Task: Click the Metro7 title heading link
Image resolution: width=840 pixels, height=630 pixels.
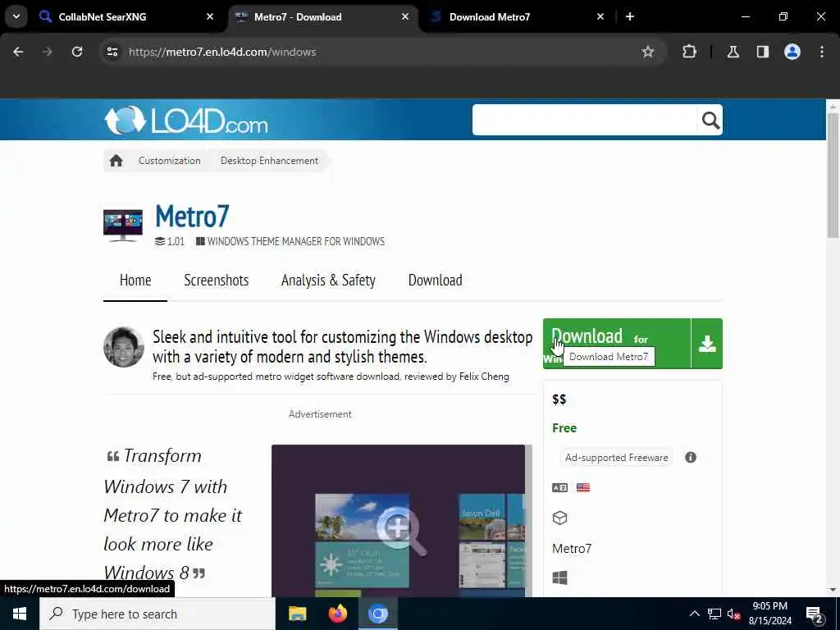Action: click(192, 217)
